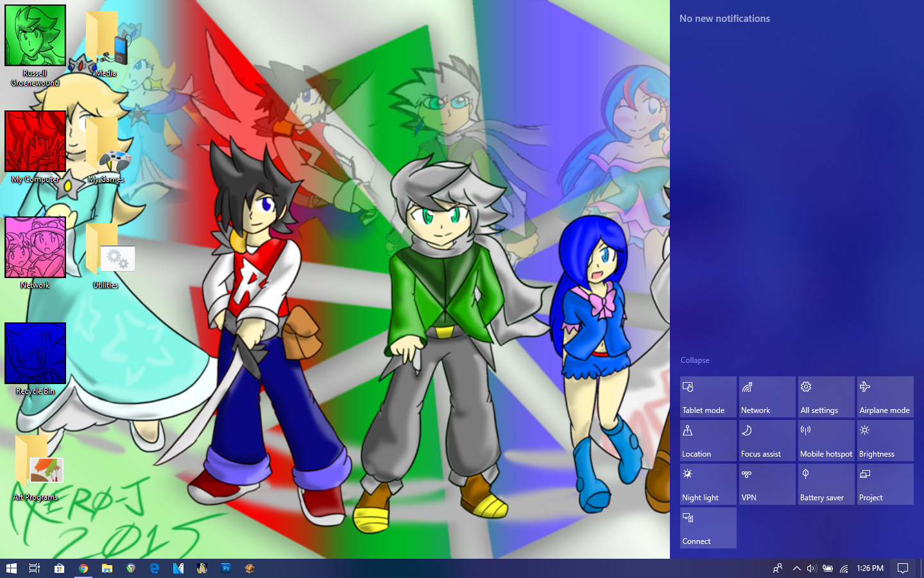Open the Microsoft Store from the taskbar
This screenshot has width=924, height=578.
pyautogui.click(x=59, y=568)
